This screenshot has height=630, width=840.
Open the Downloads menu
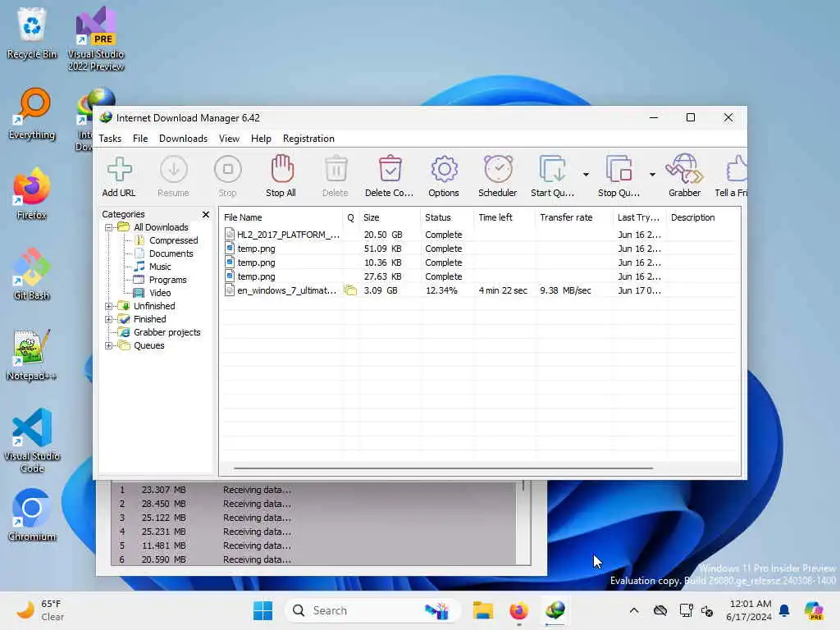click(x=183, y=138)
